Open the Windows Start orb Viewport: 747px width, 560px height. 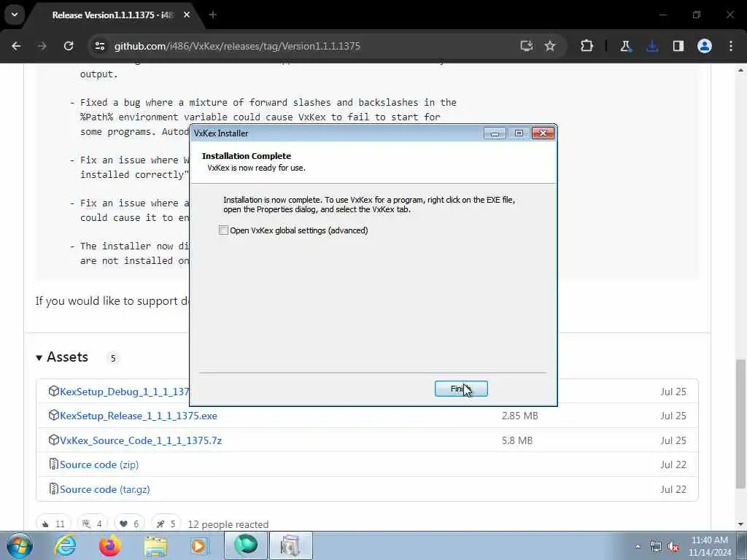20,545
